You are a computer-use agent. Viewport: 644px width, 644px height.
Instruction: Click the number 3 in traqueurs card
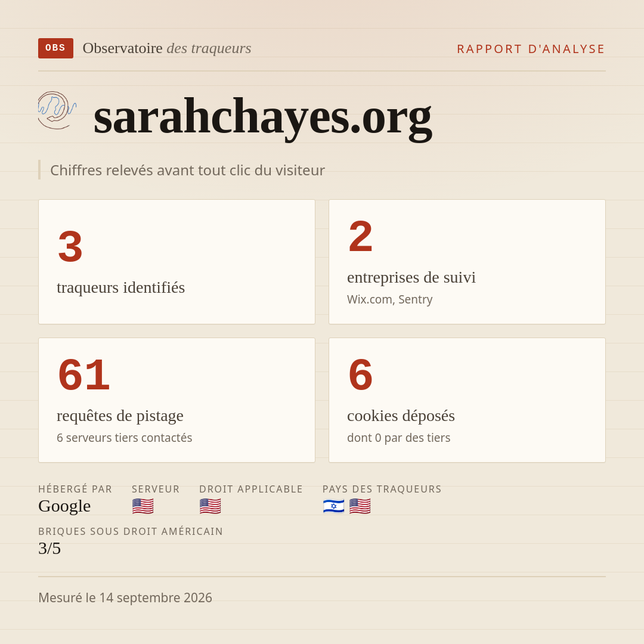[70, 246]
